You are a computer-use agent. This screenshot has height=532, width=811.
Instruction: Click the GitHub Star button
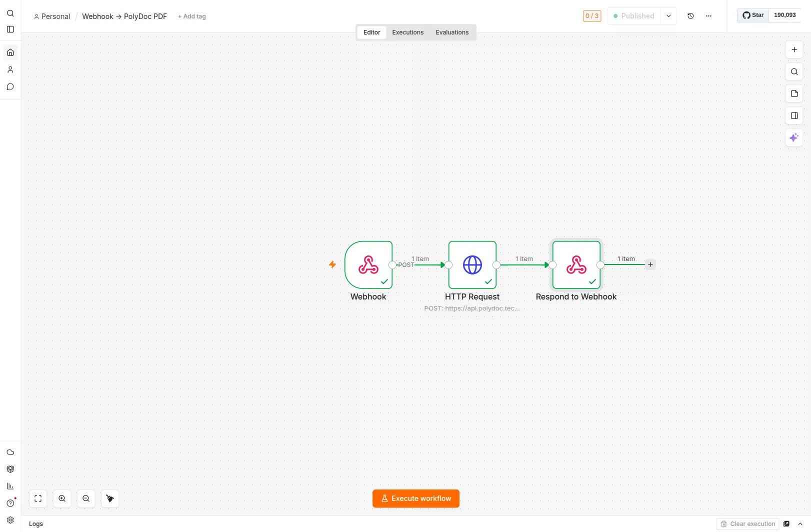click(x=753, y=15)
